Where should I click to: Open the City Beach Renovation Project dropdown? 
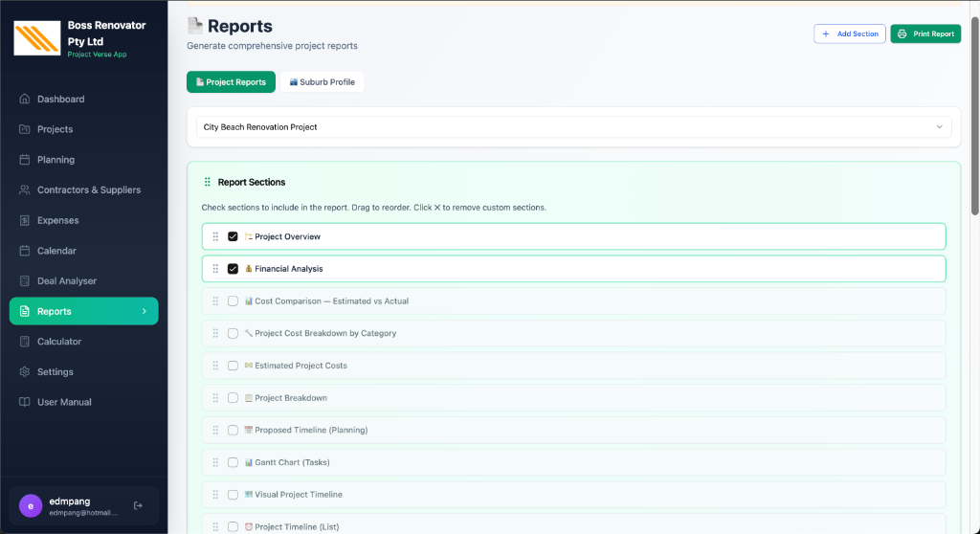click(574, 127)
